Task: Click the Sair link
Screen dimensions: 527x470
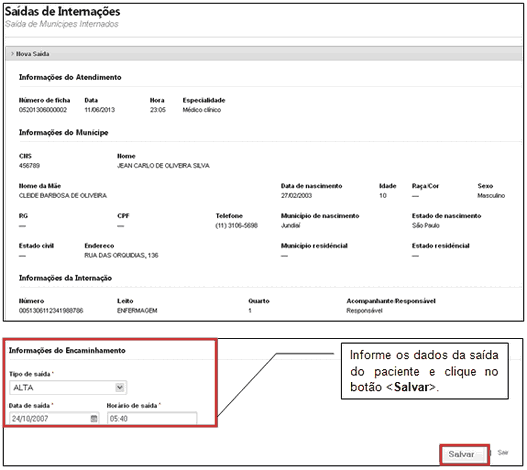Action: pyautogui.click(x=503, y=453)
